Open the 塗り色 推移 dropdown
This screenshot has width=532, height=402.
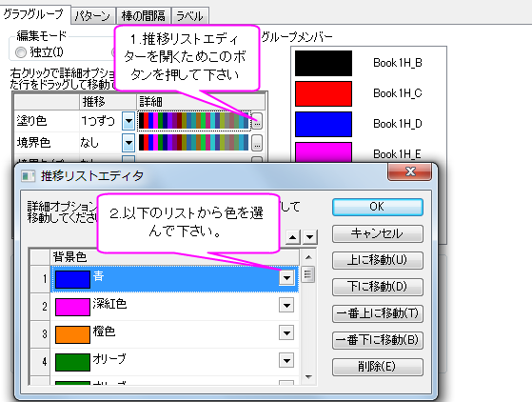tap(128, 121)
